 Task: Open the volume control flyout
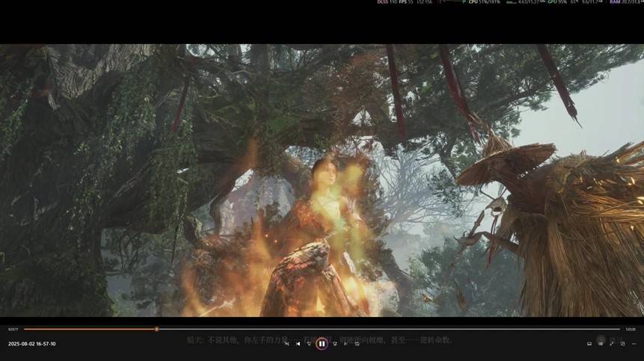click(x=601, y=344)
